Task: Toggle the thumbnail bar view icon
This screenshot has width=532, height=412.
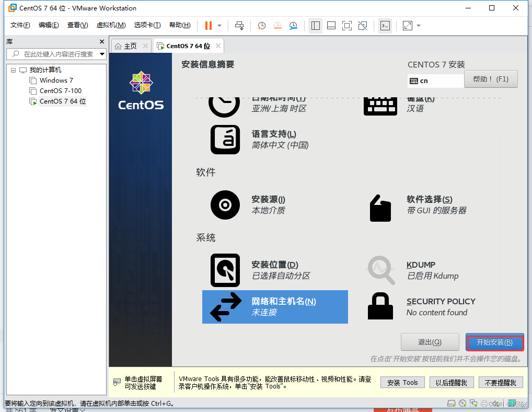Action: tap(331, 26)
